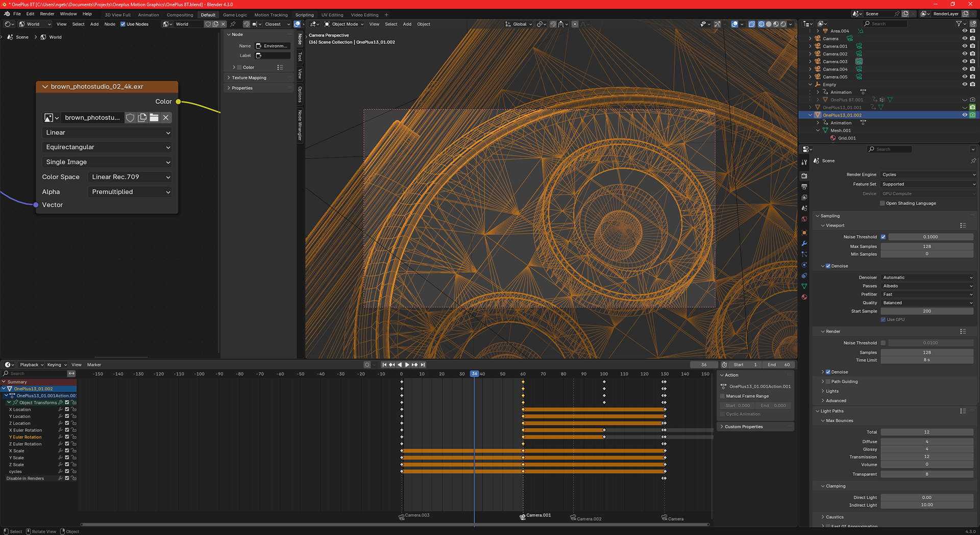Toggle xray mode in viewport header
This screenshot has height=535, width=980.
[751, 24]
